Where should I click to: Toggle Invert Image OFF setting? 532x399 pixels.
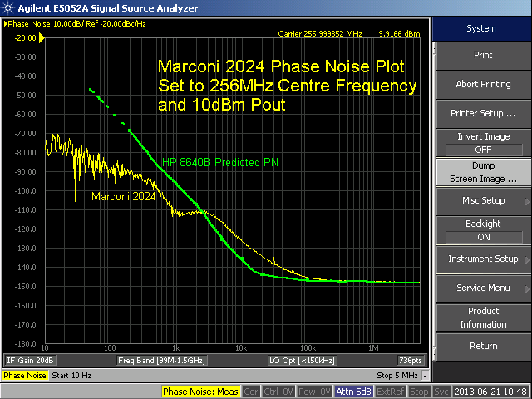(483, 143)
